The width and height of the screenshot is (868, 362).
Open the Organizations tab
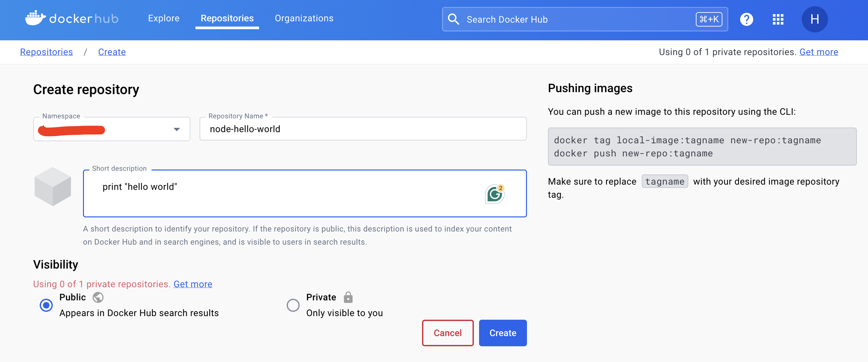tap(304, 18)
